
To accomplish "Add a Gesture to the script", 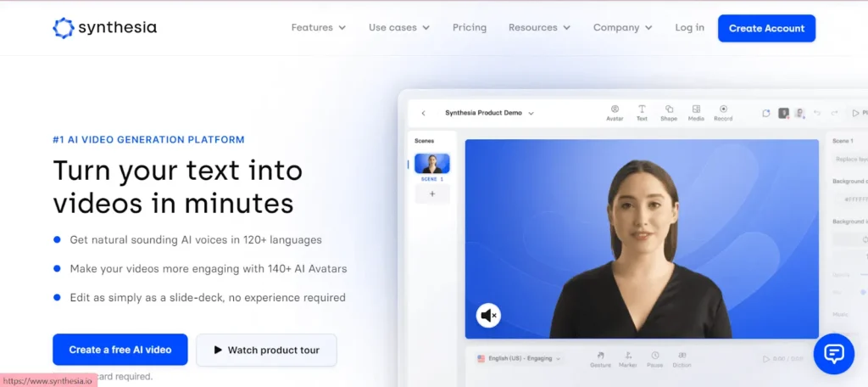I will (601, 359).
